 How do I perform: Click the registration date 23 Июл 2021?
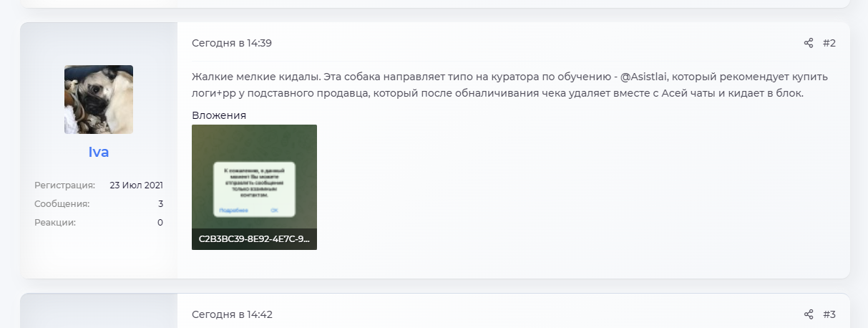[137, 185]
